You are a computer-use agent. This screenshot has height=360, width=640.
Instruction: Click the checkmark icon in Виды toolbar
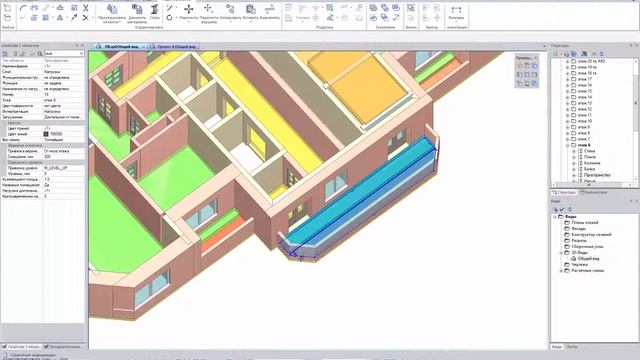coord(562,209)
